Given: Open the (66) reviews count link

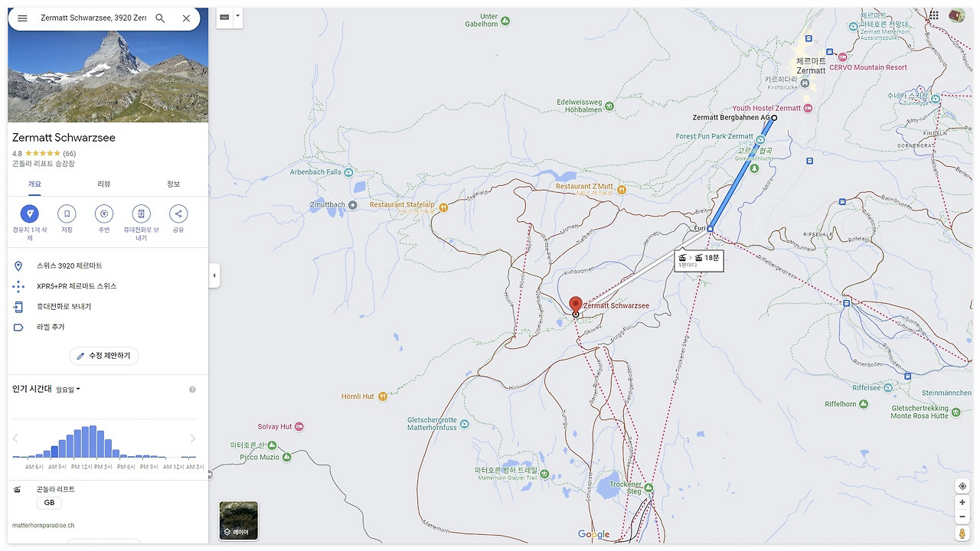Looking at the screenshot, I should click(69, 154).
